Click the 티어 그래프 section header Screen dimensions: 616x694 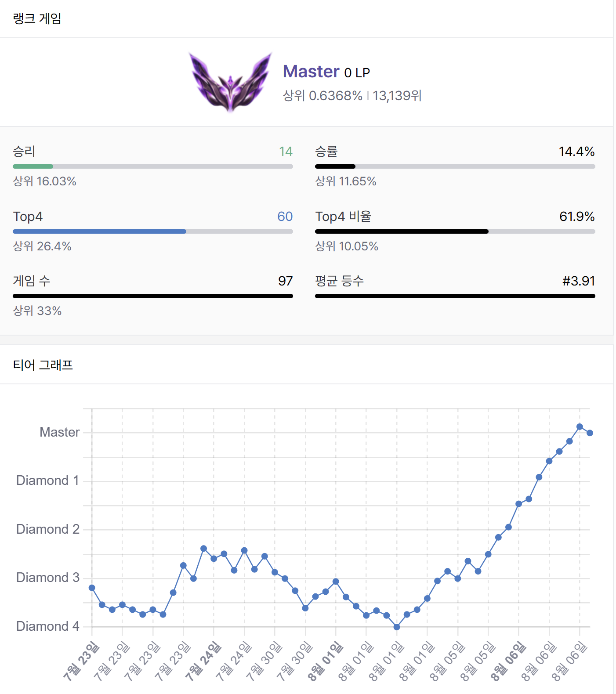43,365
